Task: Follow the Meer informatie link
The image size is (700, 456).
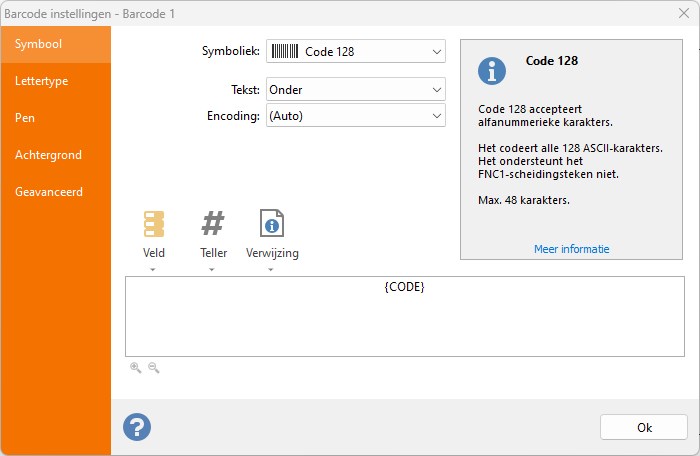Action: coord(571,249)
